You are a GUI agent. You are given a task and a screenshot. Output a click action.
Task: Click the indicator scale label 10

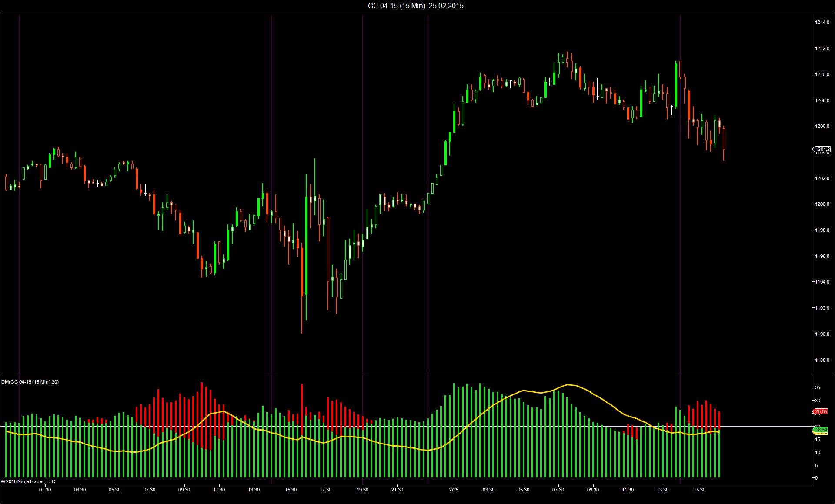click(818, 452)
